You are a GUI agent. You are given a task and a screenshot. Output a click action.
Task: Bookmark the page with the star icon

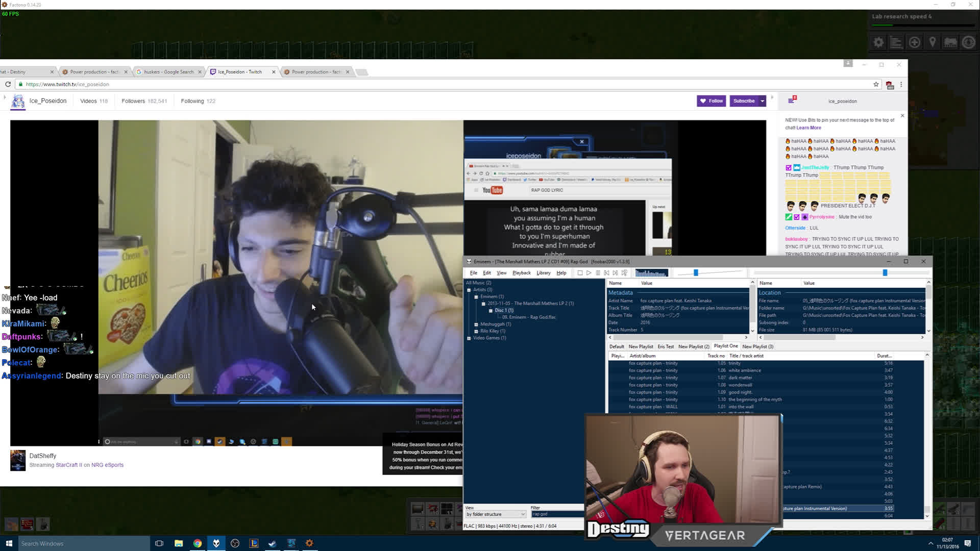tap(876, 84)
